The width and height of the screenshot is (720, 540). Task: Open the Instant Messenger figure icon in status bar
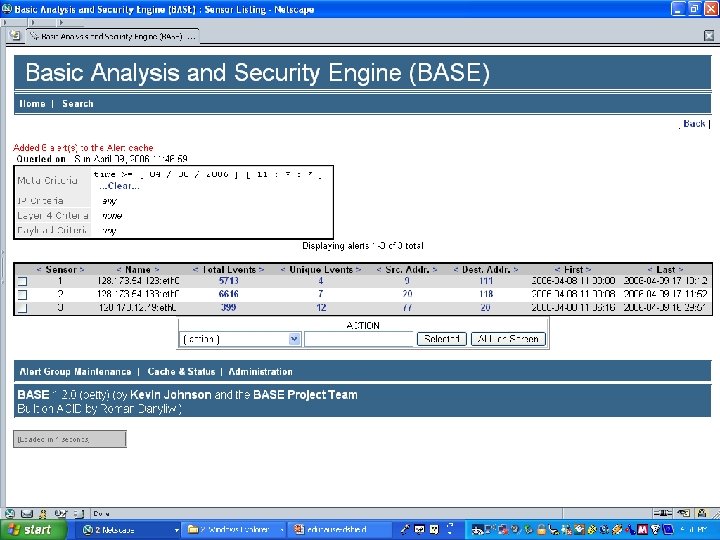coord(43,514)
